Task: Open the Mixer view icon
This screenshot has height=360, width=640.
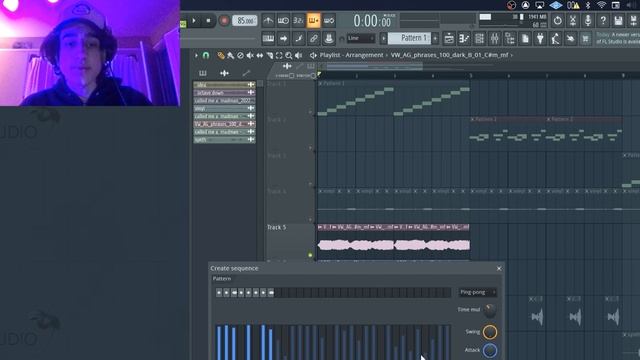Action: (x=494, y=39)
